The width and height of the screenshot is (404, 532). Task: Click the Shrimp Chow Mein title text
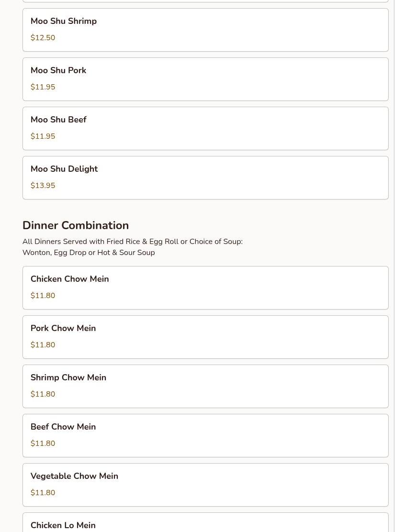68,377
